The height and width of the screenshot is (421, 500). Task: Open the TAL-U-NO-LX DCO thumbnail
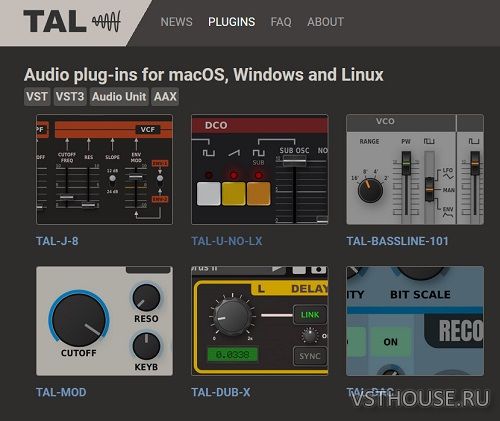coord(260,169)
